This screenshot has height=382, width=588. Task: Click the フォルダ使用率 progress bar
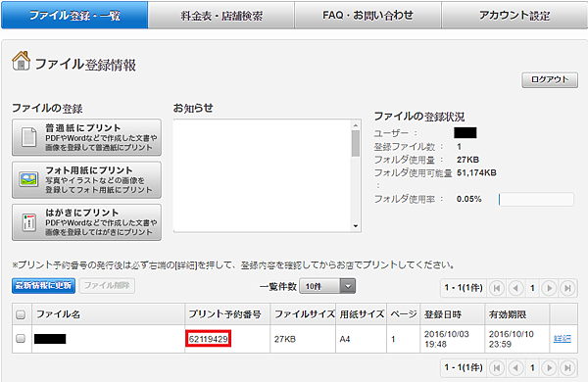tap(536, 200)
